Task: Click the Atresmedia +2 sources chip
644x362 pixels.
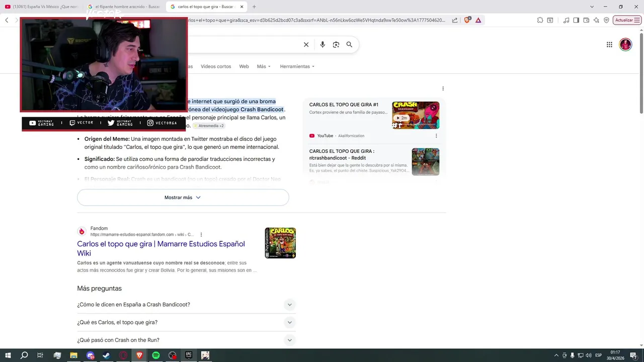Action: pyautogui.click(x=209, y=126)
